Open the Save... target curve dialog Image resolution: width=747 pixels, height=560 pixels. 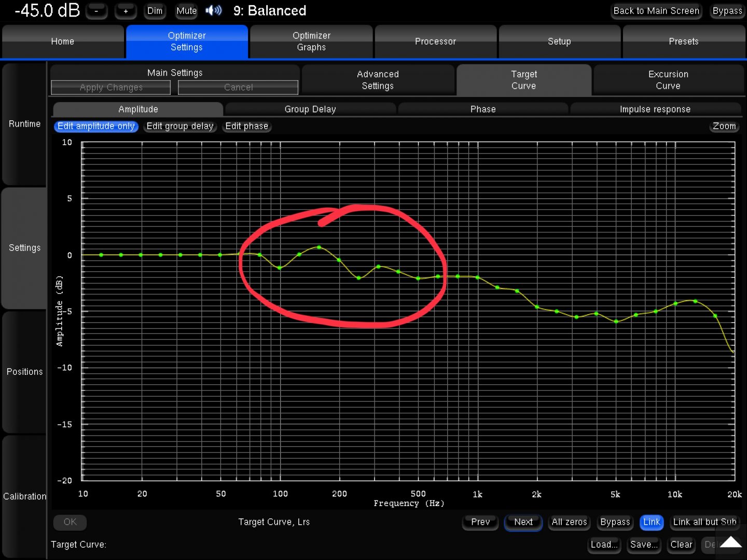click(x=644, y=544)
